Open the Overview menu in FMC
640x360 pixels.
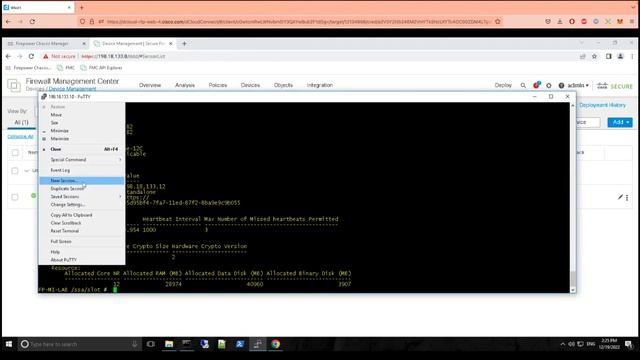click(150, 85)
